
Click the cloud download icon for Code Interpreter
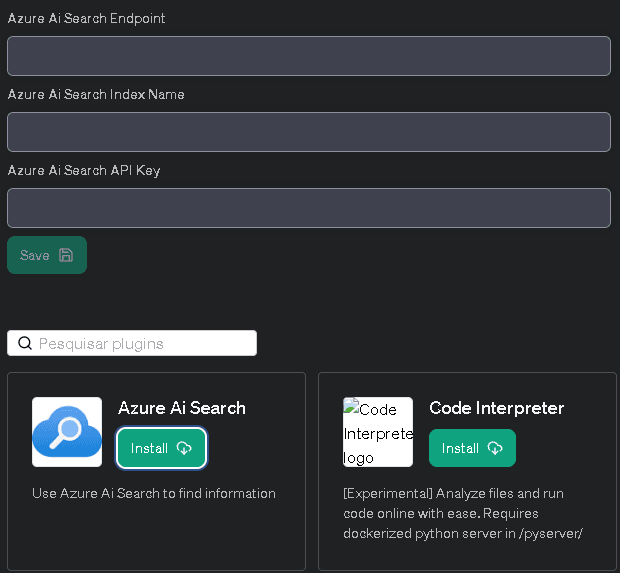click(495, 448)
